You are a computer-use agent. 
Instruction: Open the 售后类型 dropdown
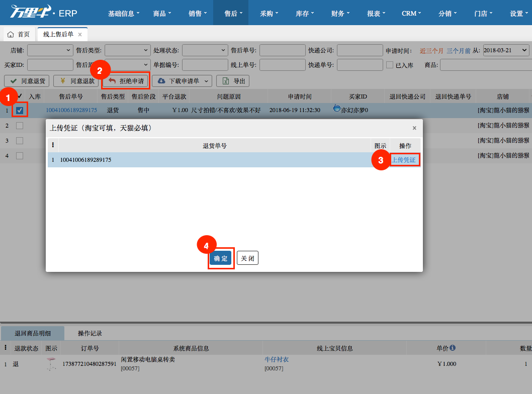pyautogui.click(x=128, y=50)
